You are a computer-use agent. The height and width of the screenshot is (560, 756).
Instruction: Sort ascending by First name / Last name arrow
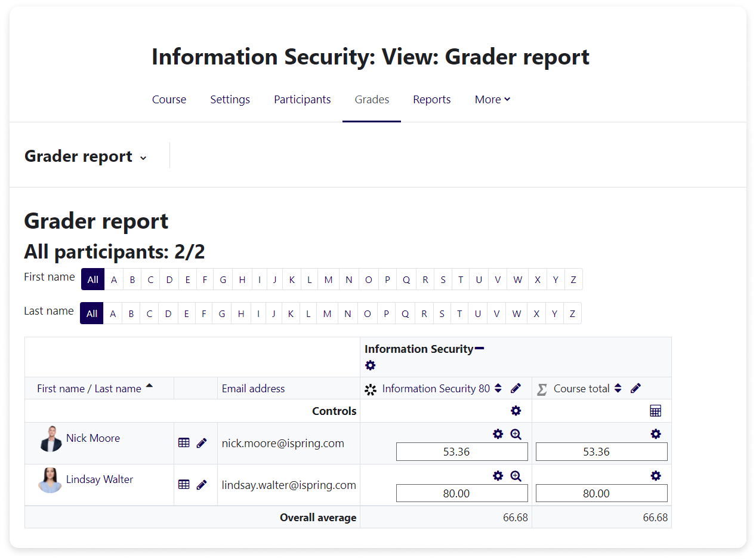[149, 386]
